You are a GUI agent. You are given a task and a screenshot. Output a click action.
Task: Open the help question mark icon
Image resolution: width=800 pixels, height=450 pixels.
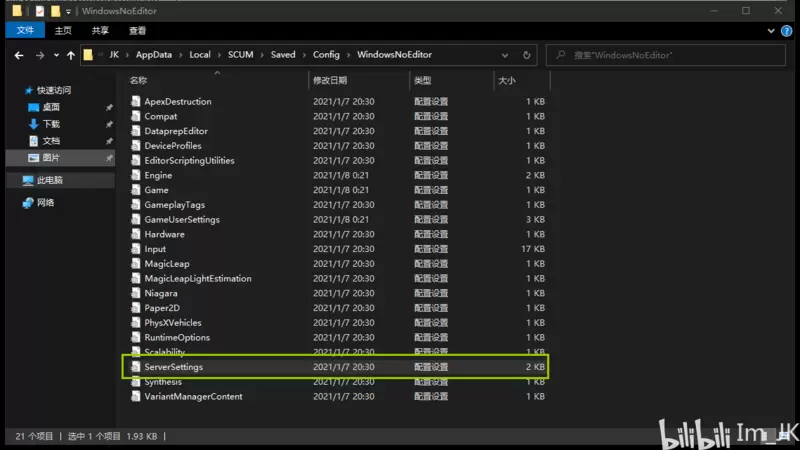[786, 31]
